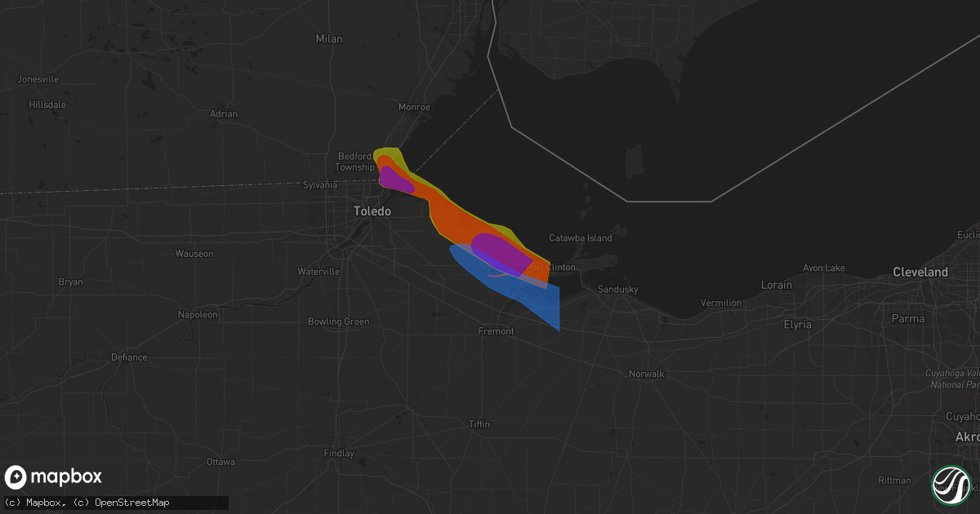Select the Monroe label

414,107
